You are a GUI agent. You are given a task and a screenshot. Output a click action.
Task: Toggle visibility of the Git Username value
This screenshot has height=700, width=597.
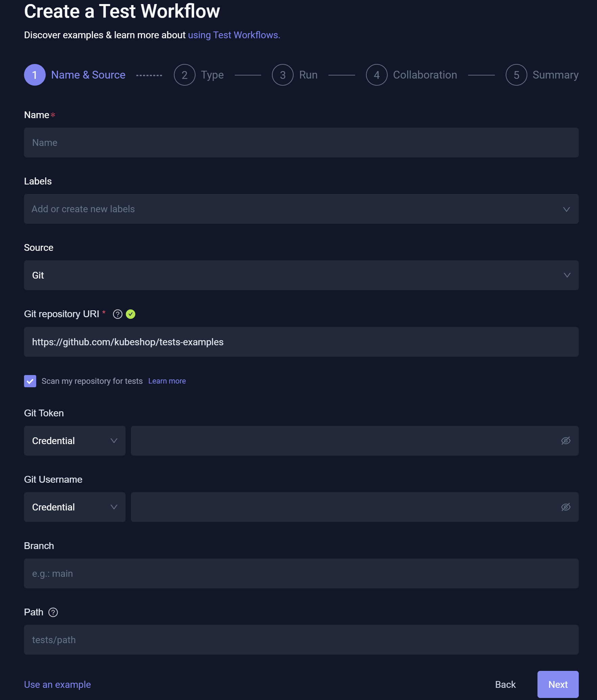tap(566, 507)
